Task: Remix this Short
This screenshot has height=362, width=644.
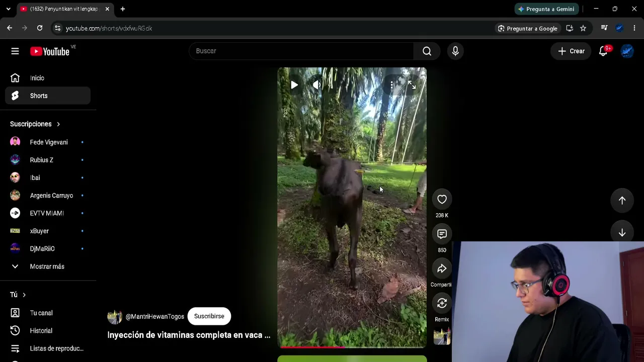Action: pyautogui.click(x=442, y=303)
